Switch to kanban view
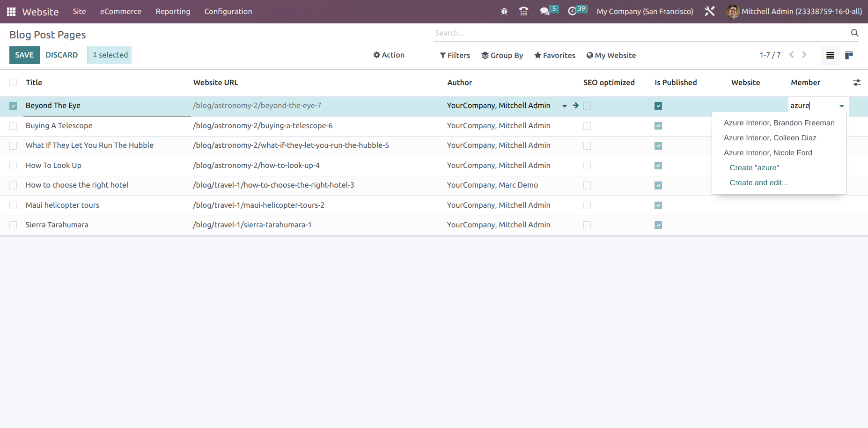 click(849, 55)
